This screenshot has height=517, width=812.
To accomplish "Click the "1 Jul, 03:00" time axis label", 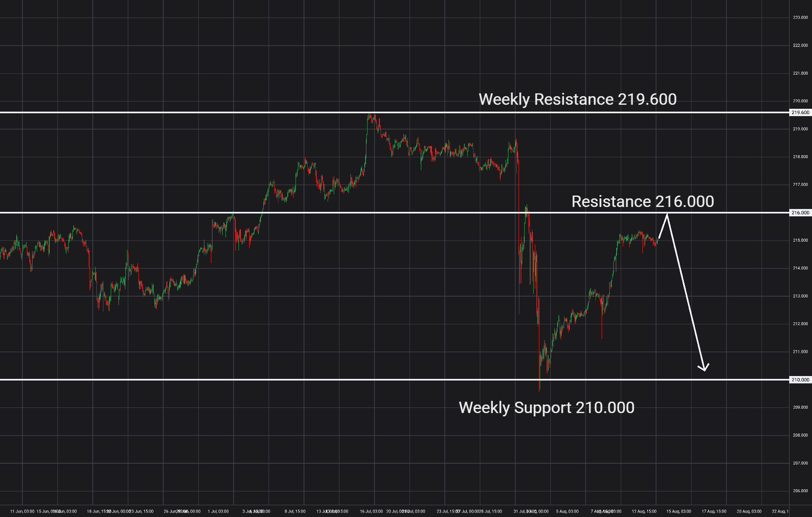I will (x=218, y=511).
